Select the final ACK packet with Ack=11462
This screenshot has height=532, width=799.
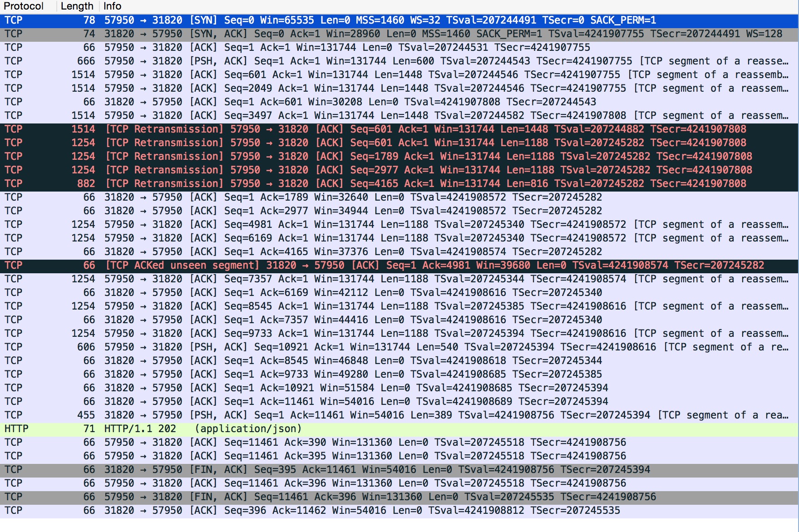pyautogui.click(x=272, y=510)
